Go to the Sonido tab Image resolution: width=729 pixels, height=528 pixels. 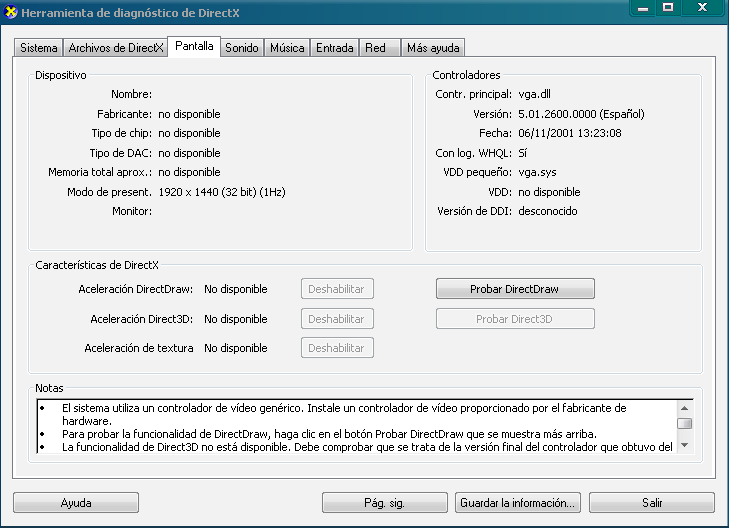point(242,48)
